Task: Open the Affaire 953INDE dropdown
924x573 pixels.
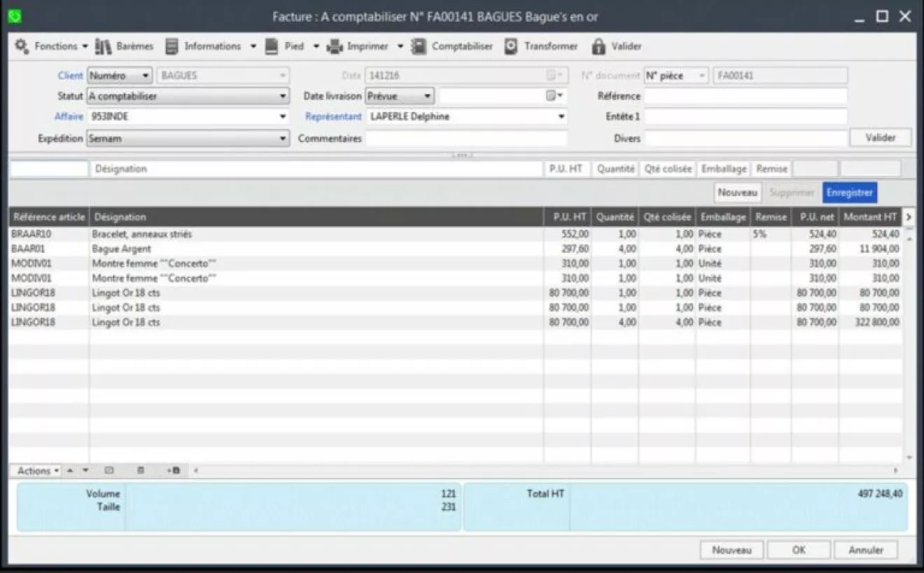Action: pyautogui.click(x=188, y=117)
